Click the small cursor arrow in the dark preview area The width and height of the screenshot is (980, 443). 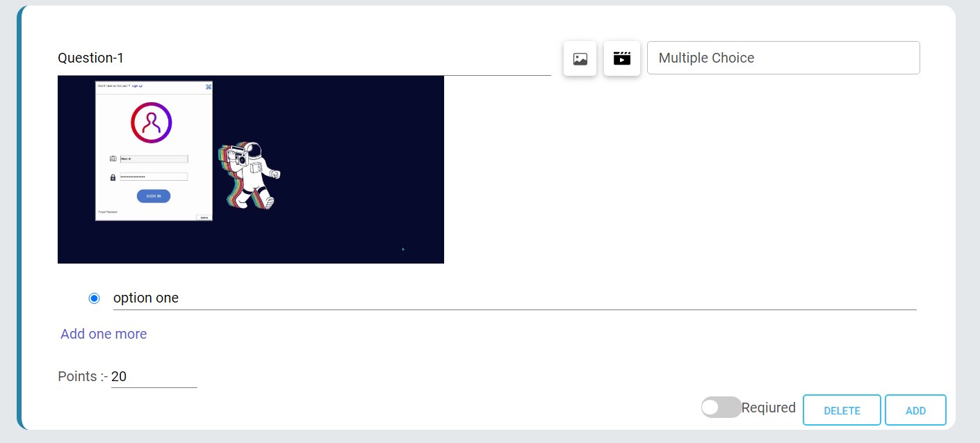[403, 248]
